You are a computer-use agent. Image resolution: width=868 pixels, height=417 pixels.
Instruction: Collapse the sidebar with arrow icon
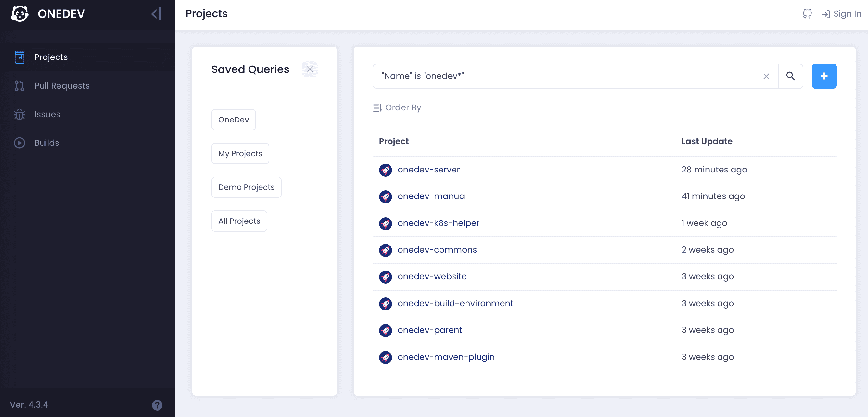coord(156,14)
